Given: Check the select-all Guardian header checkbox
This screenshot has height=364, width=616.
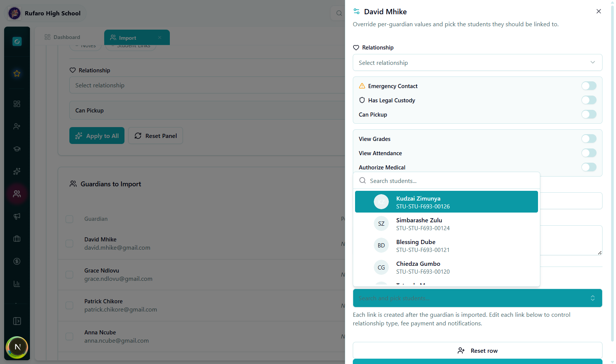Looking at the screenshot, I should tap(69, 219).
